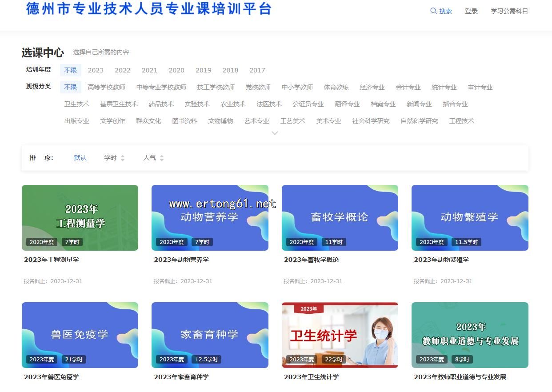
Task: Choose the 会计专业 category
Action: 408,87
